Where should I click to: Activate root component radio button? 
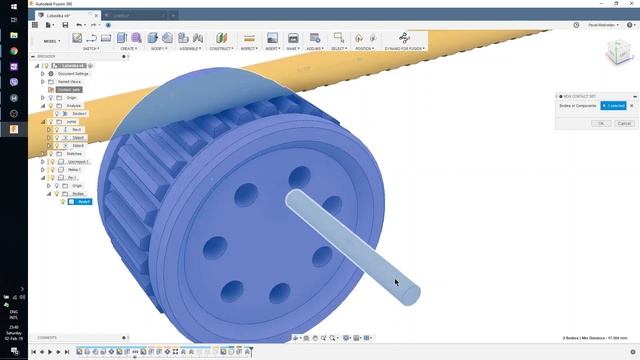click(90, 66)
